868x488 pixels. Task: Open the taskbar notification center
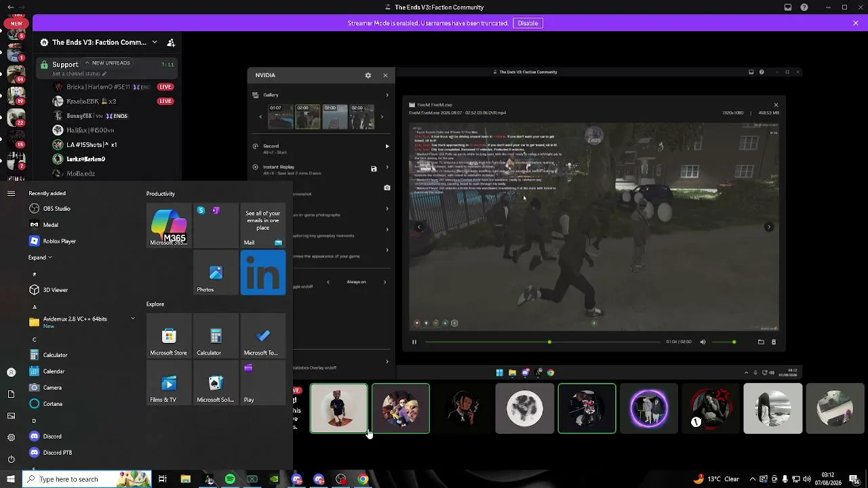click(856, 479)
